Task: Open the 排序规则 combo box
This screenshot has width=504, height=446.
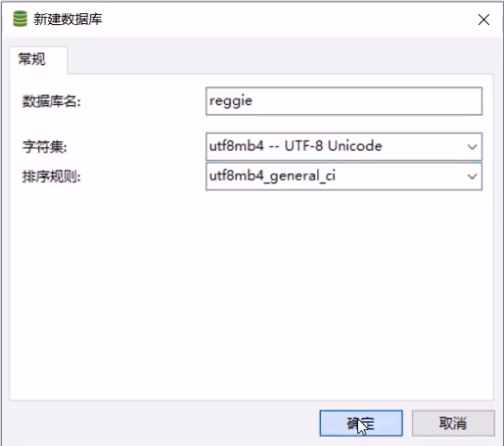Action: click(344, 177)
